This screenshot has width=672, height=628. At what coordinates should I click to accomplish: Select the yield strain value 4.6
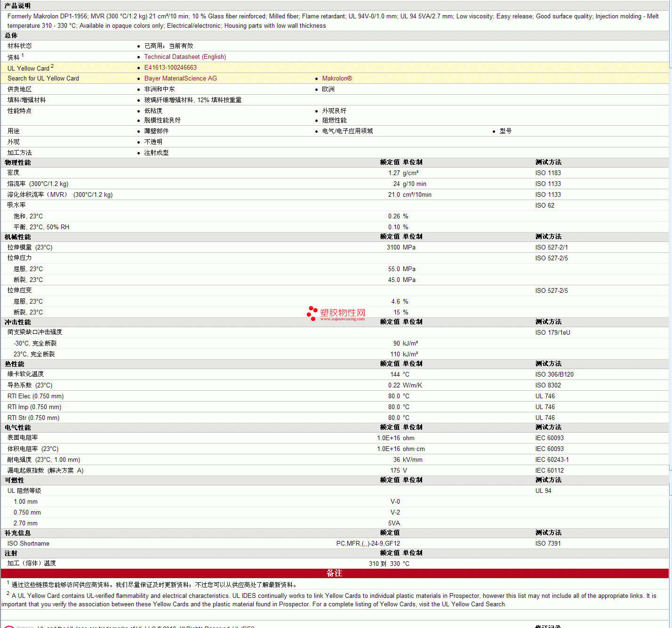coord(396,302)
